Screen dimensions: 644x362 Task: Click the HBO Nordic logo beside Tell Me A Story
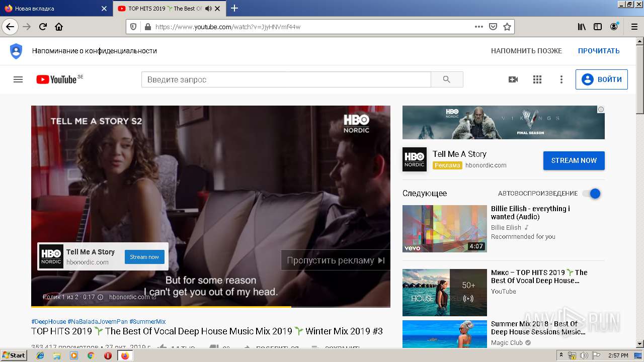(x=415, y=159)
